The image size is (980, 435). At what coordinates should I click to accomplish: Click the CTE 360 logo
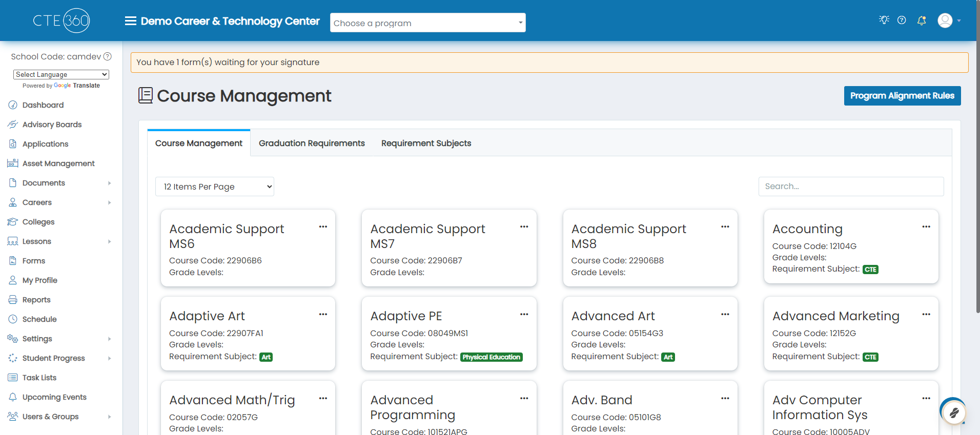62,20
